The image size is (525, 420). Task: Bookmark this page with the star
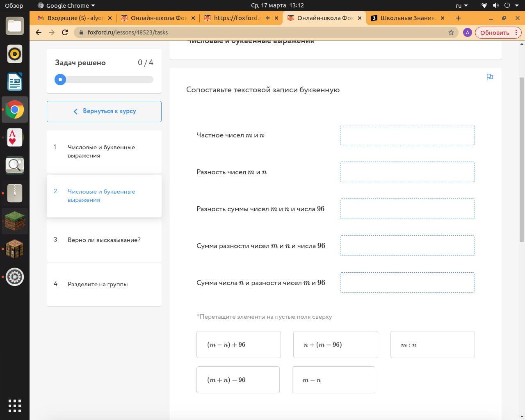click(x=451, y=32)
